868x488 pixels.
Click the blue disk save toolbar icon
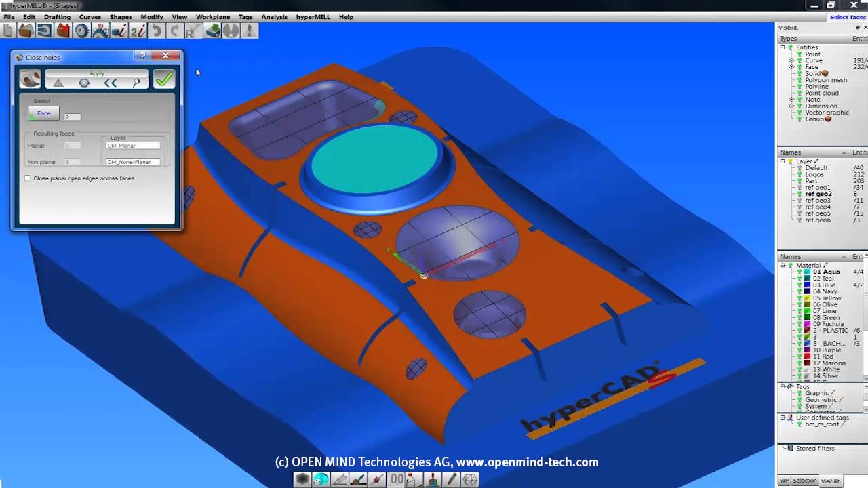click(45, 30)
